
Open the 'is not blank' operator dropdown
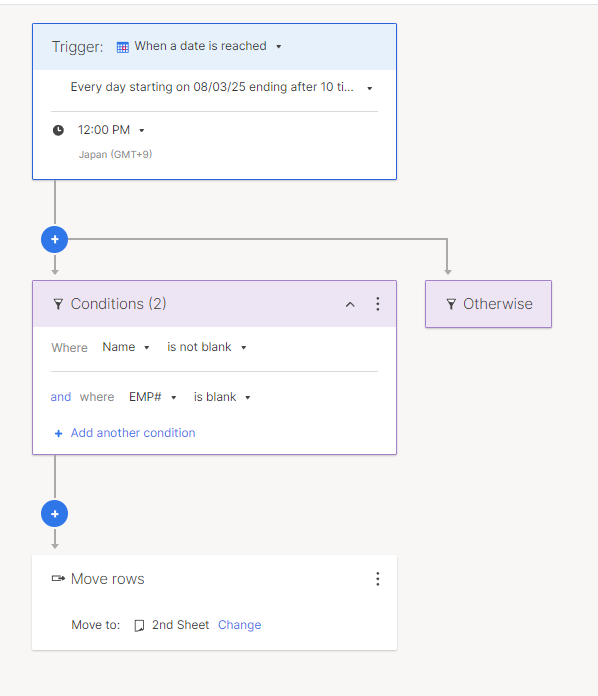tap(206, 347)
